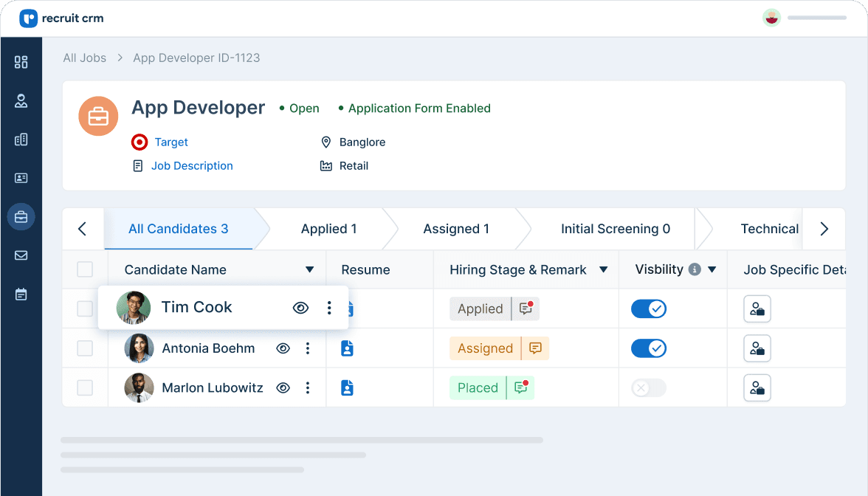
Task: Click eye icon next to Marlon Lubowitz
Action: tap(283, 387)
